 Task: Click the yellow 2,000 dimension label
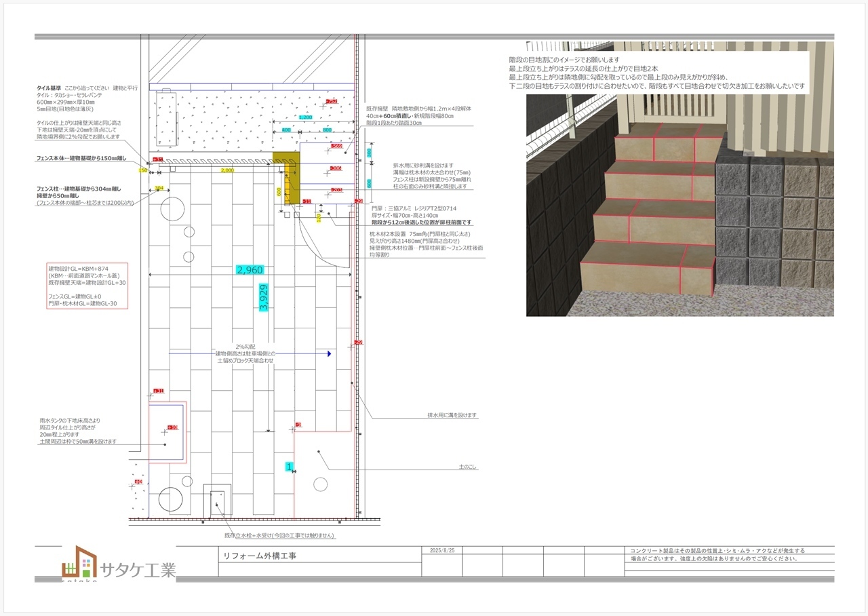pyautogui.click(x=226, y=171)
